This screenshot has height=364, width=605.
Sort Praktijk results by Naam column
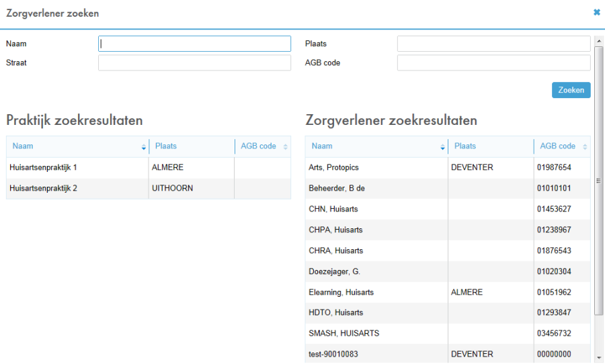(77, 146)
